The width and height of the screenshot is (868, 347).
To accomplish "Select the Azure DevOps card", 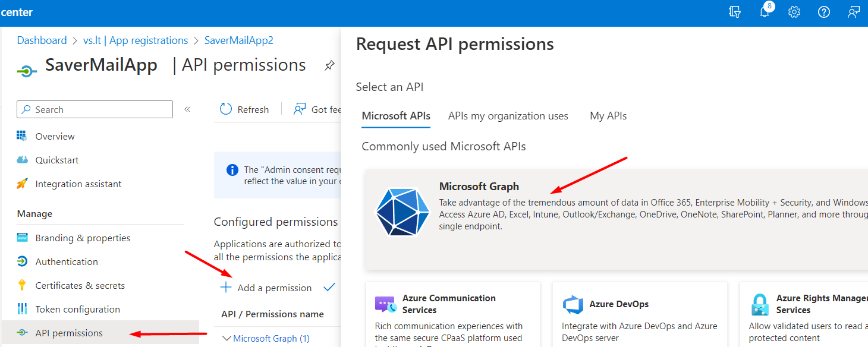I will (x=640, y=314).
